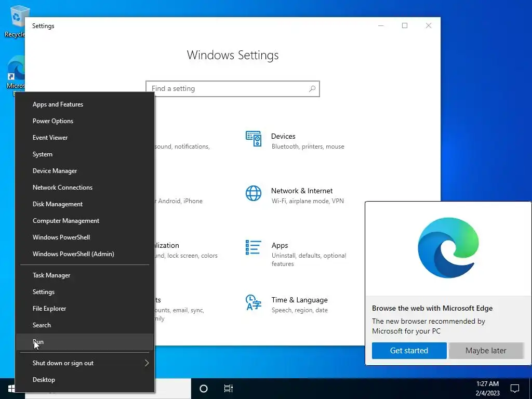Open Task Manager from the menu
This screenshot has width=532, height=399.
pos(85,275)
